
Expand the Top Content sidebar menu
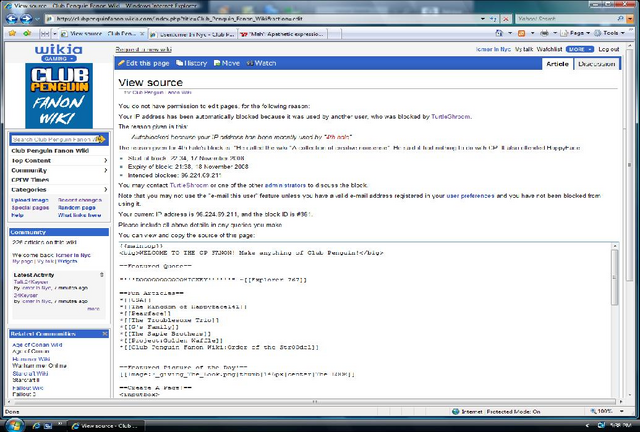point(59,160)
